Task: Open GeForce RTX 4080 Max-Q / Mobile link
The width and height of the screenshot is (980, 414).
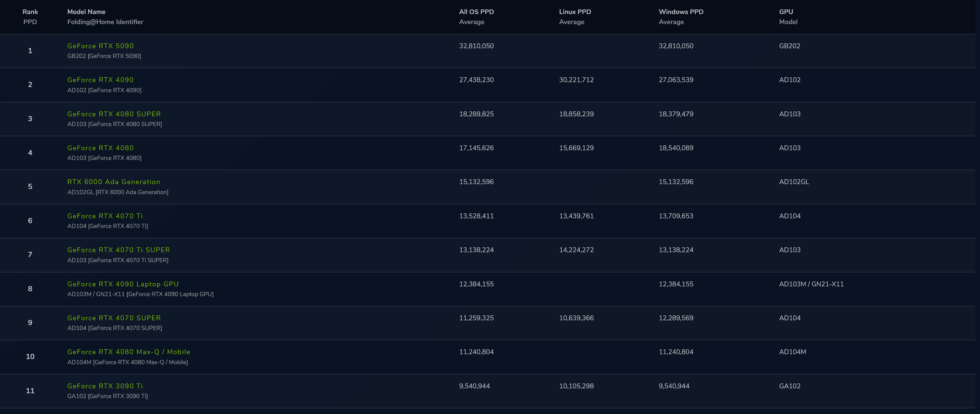Action: pyautogui.click(x=129, y=352)
